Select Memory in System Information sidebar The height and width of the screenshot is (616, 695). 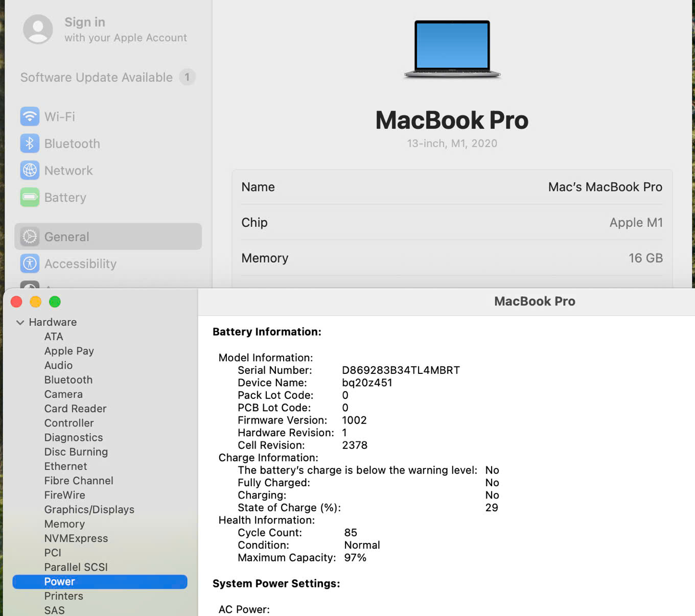[x=64, y=524]
